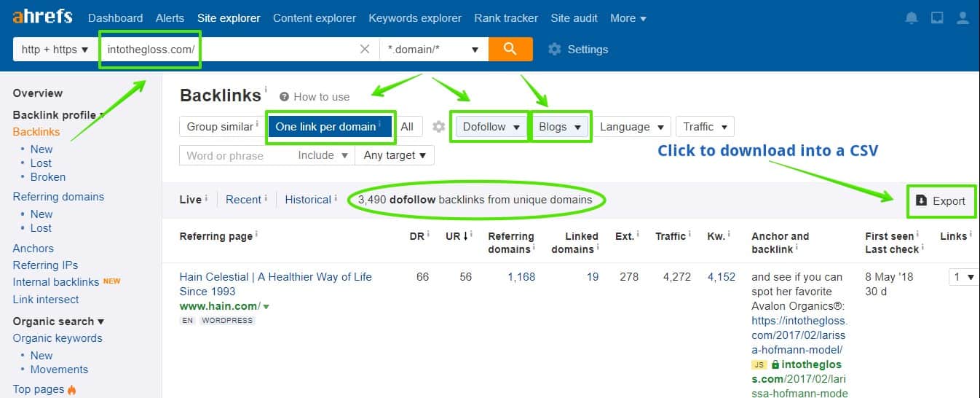The height and width of the screenshot is (398, 980).
Task: Expand the Links count dropdown showing 1
Action: pyautogui.click(x=963, y=277)
